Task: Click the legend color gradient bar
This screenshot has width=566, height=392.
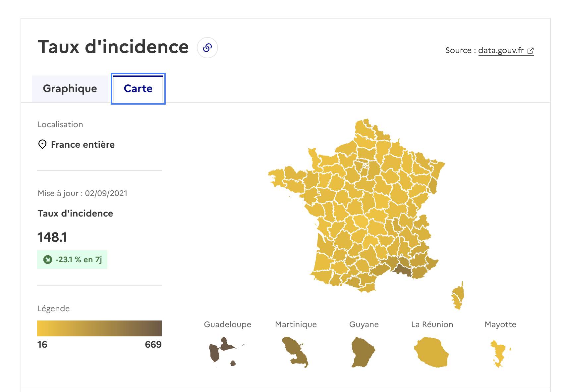Action: click(x=99, y=328)
